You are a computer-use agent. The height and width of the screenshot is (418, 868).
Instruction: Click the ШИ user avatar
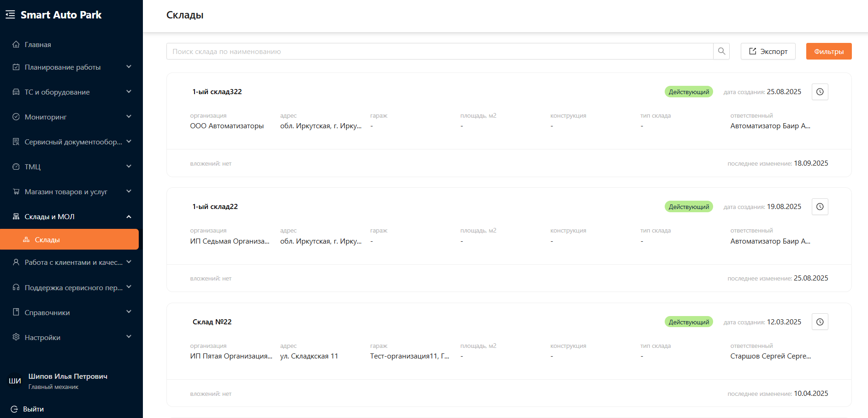coord(15,381)
